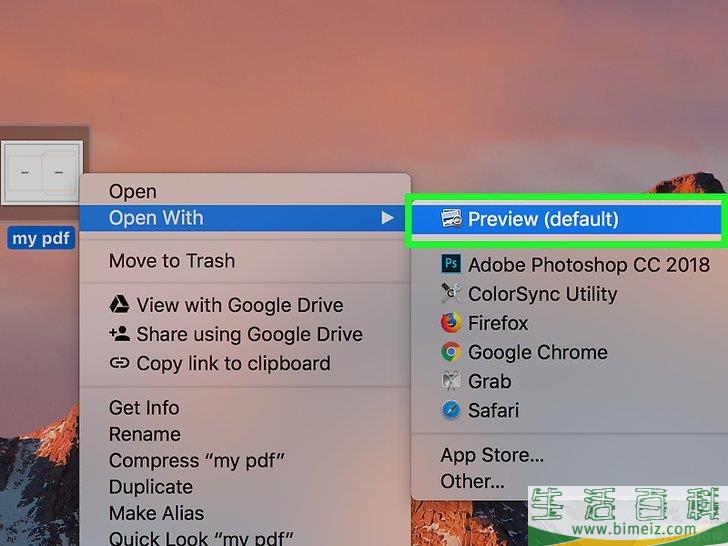
Task: Click the Google Drive triangle icon
Action: click(x=119, y=305)
